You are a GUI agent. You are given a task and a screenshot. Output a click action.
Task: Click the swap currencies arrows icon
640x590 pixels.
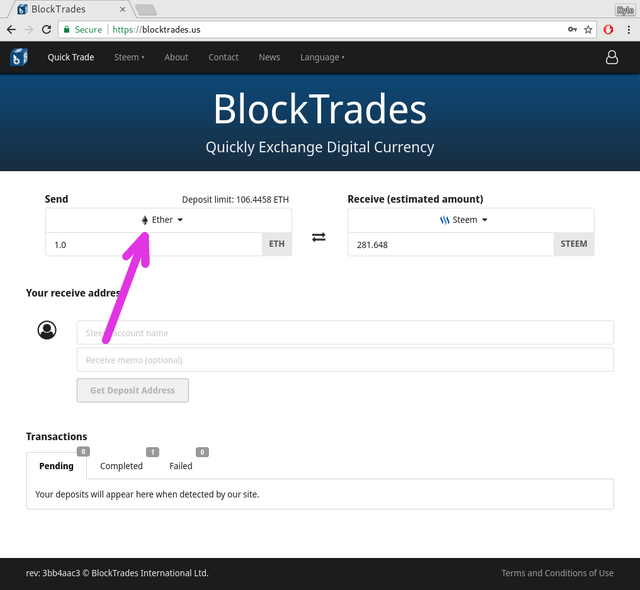319,237
